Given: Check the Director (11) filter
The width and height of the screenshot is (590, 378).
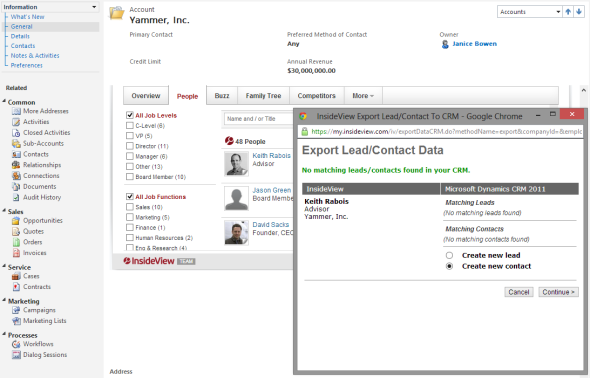Looking at the screenshot, I should point(130,146).
